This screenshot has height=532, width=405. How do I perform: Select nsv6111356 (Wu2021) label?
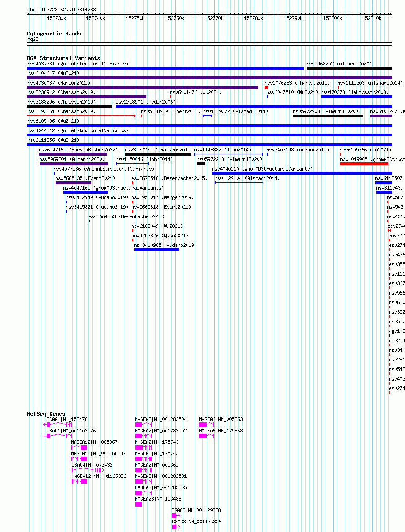pyautogui.click(x=53, y=140)
